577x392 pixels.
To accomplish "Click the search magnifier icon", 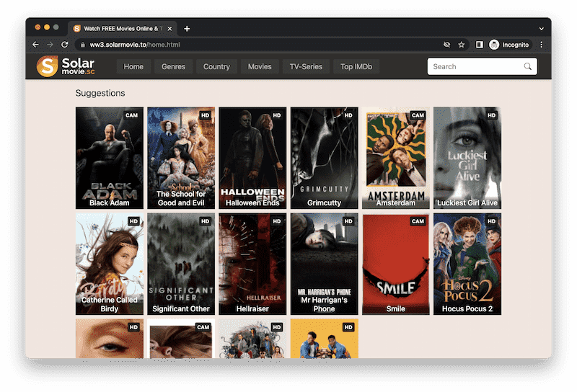I will pyautogui.click(x=527, y=66).
